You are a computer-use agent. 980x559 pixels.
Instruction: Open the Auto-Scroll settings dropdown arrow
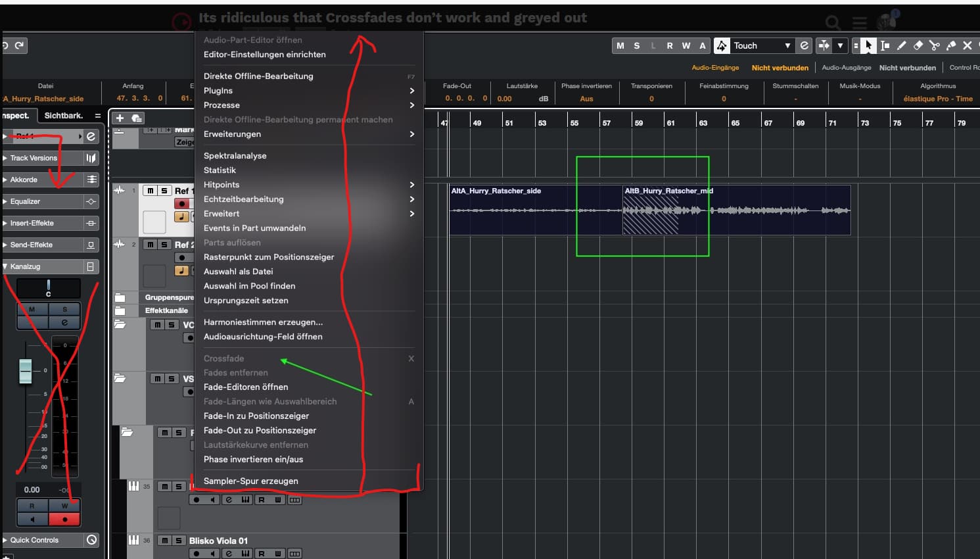click(840, 45)
